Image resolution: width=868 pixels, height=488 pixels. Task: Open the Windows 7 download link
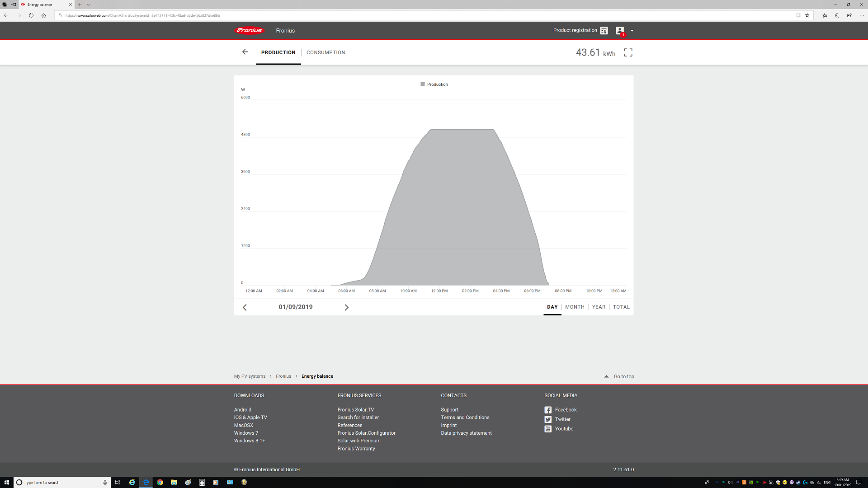click(246, 433)
